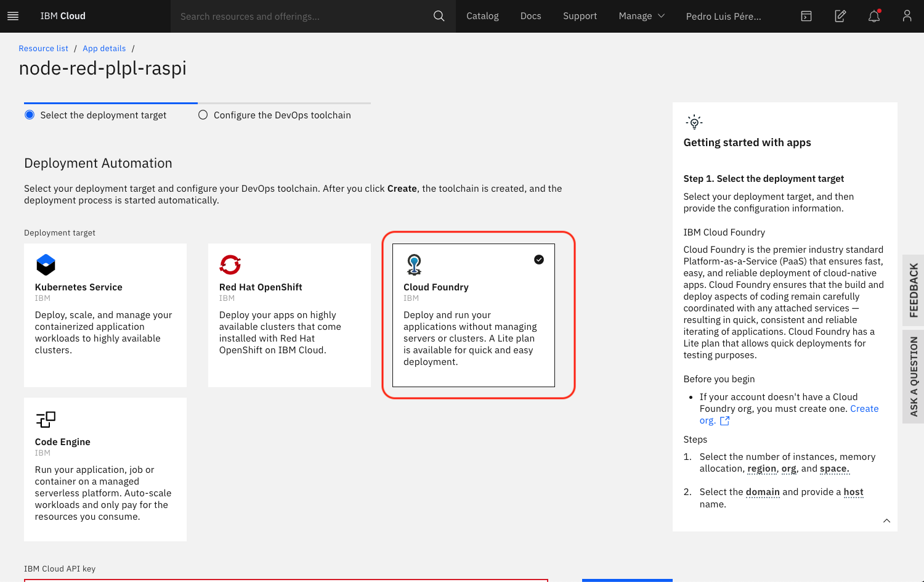Viewport: 924px width, 582px height.
Task: Select the Kubernetes Service deployment card
Action: [x=105, y=315]
